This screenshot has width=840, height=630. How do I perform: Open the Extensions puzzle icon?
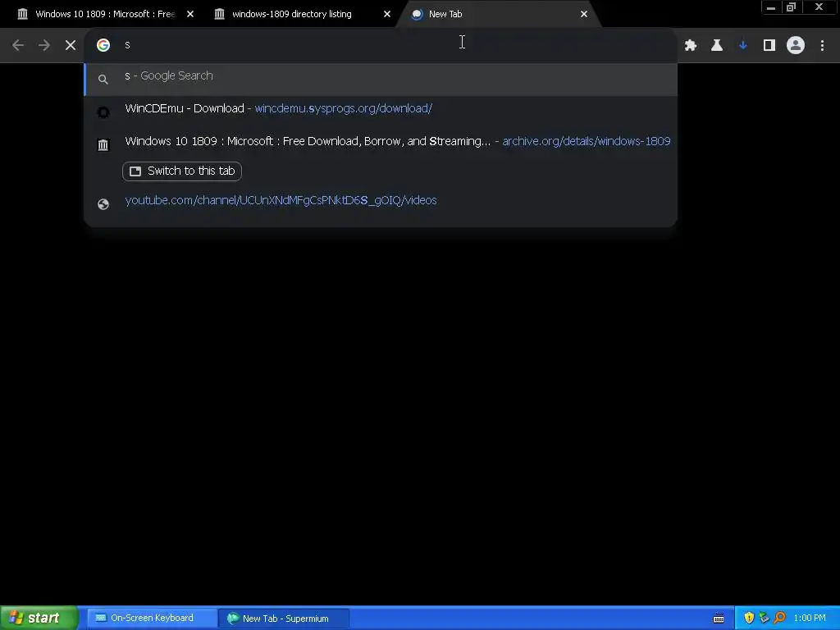[691, 46]
